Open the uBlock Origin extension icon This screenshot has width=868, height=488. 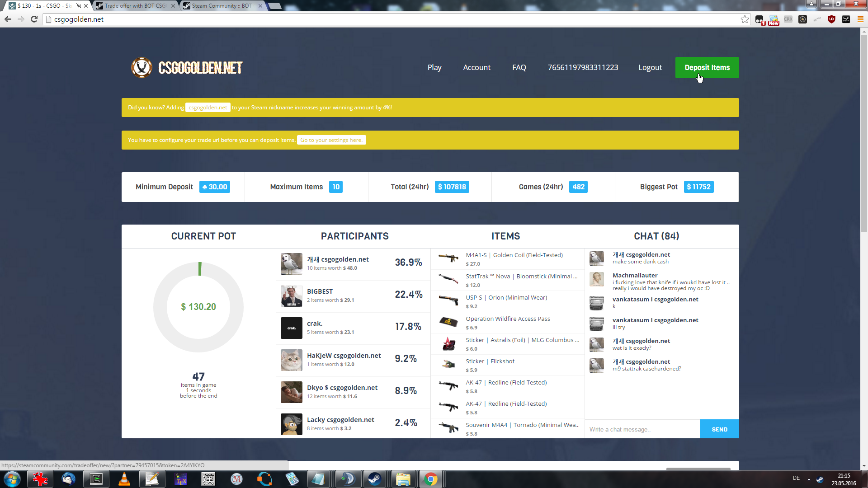(x=831, y=19)
